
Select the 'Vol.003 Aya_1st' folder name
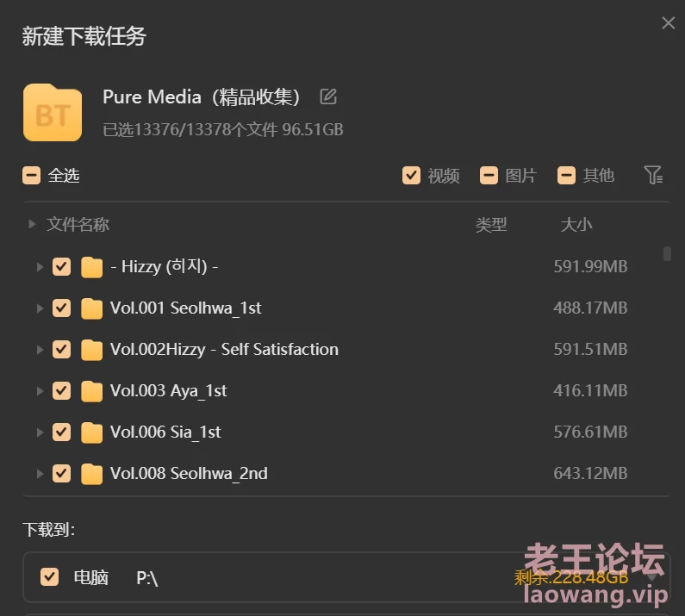[x=168, y=390]
